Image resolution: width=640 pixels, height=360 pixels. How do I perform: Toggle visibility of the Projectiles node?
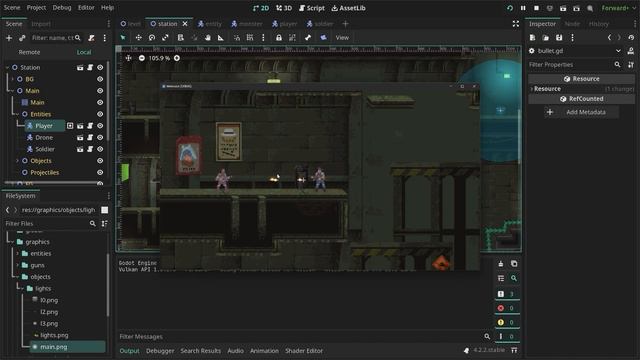click(100, 172)
